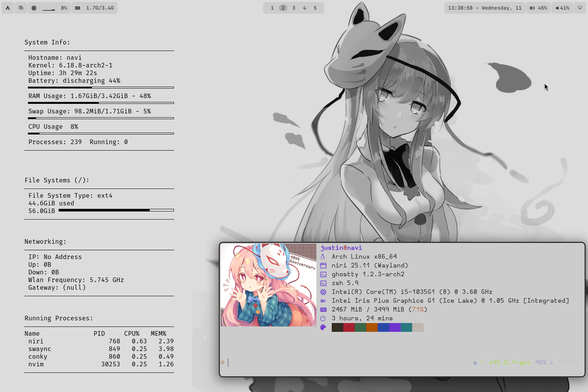Screen dimensions: 588x392
Task: Click the "Wlan Frequency: 5.745 GHz" line
Action: (x=76, y=280)
